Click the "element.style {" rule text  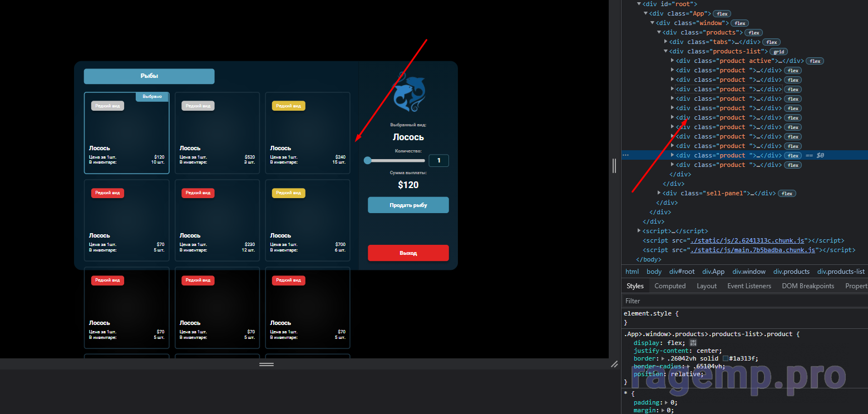tap(651, 313)
